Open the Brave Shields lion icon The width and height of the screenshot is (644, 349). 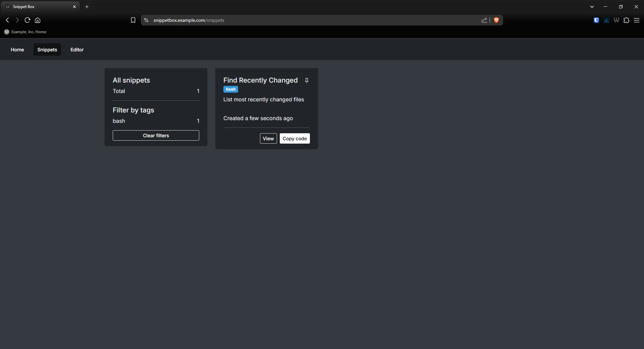coord(496,20)
